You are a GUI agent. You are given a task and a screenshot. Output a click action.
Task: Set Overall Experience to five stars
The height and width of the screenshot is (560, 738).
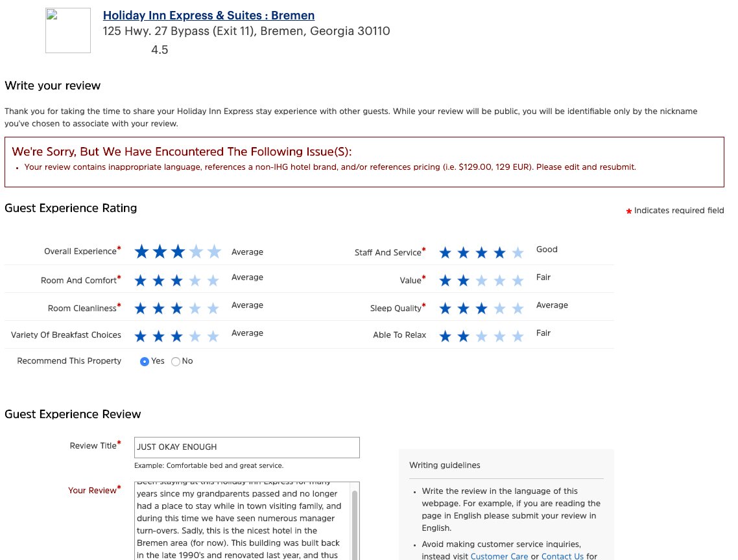214,251
